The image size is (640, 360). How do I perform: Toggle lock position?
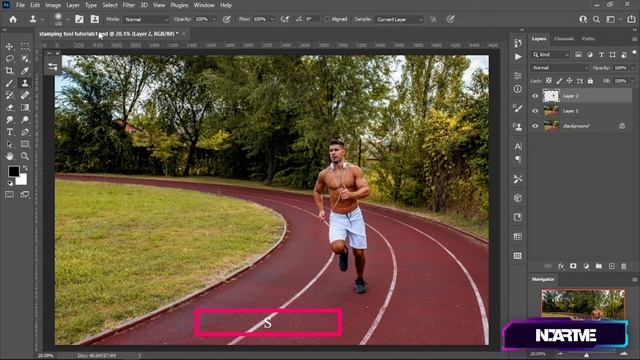(569, 81)
